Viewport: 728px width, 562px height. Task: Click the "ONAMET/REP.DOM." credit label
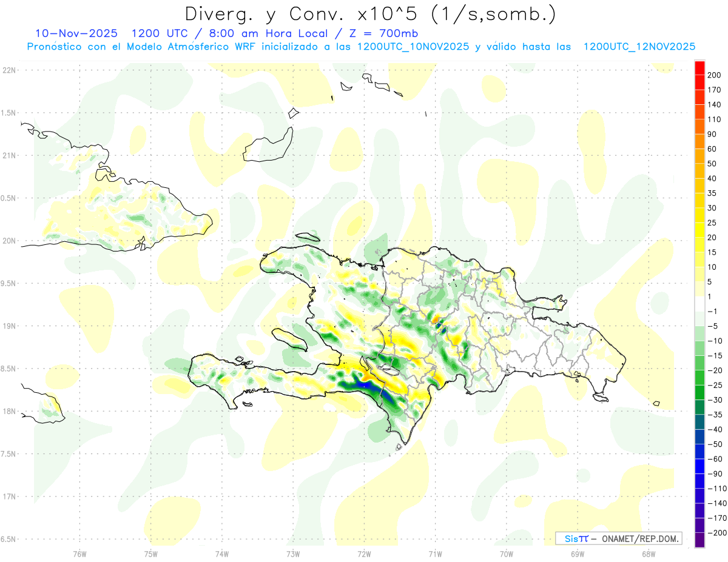click(x=640, y=538)
